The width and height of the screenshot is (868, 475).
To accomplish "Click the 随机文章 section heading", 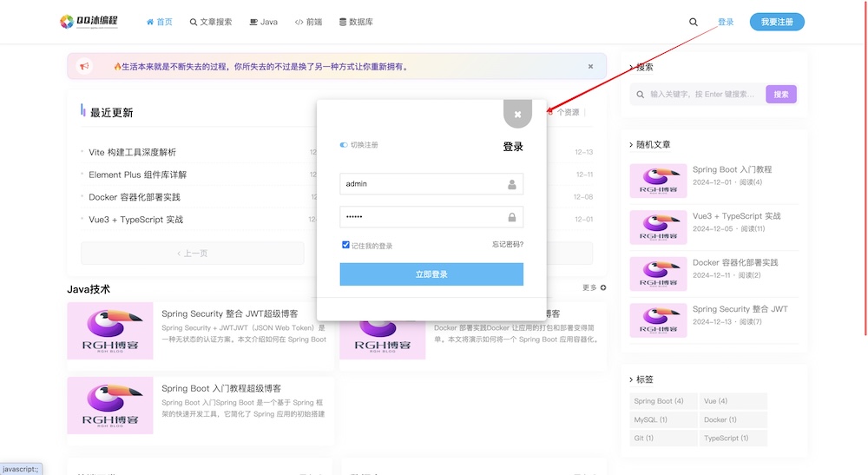I will click(654, 144).
